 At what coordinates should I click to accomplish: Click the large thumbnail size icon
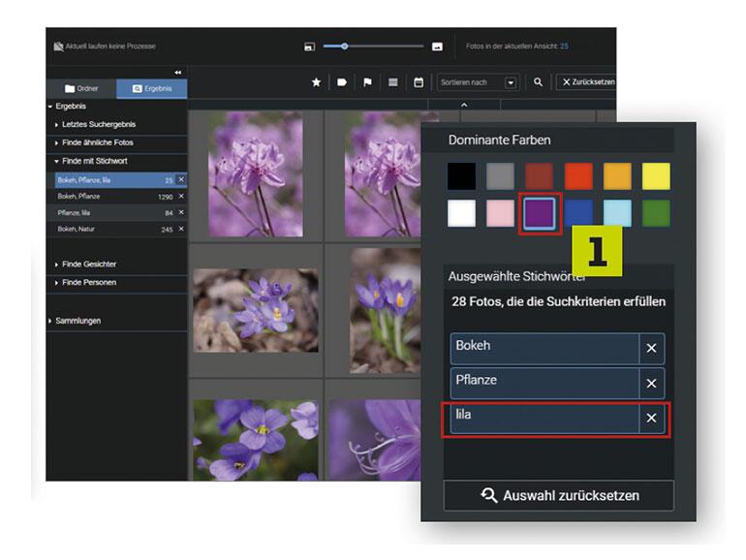pos(437,47)
